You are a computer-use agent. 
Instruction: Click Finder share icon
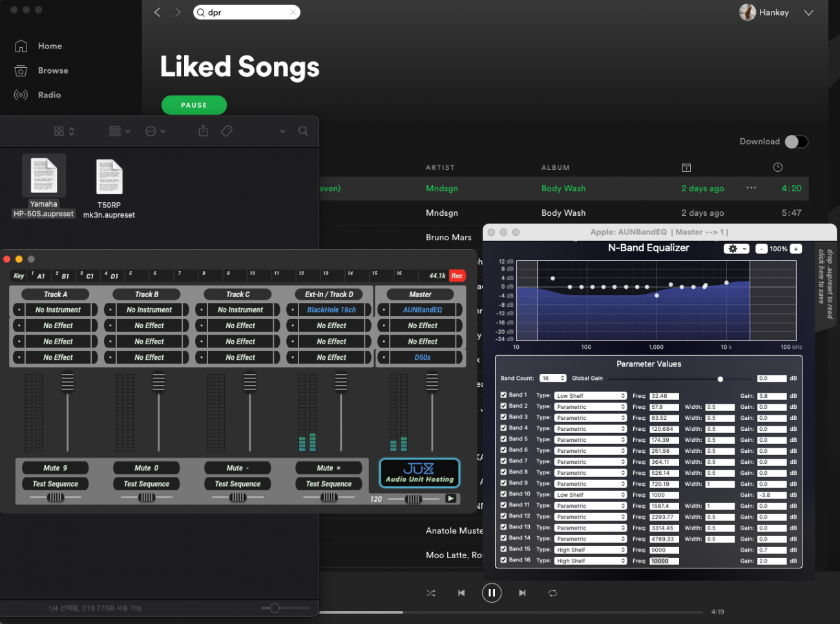tap(203, 131)
